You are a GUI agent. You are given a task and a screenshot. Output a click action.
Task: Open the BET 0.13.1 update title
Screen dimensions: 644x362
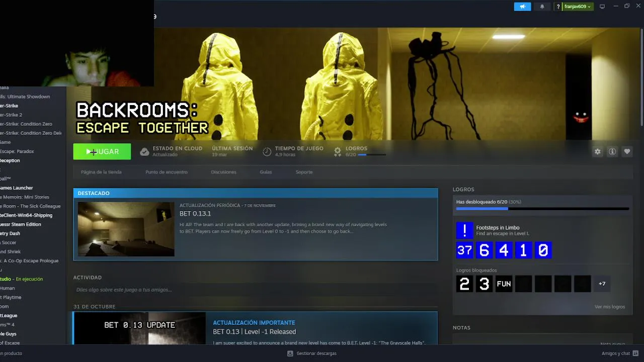click(x=195, y=214)
